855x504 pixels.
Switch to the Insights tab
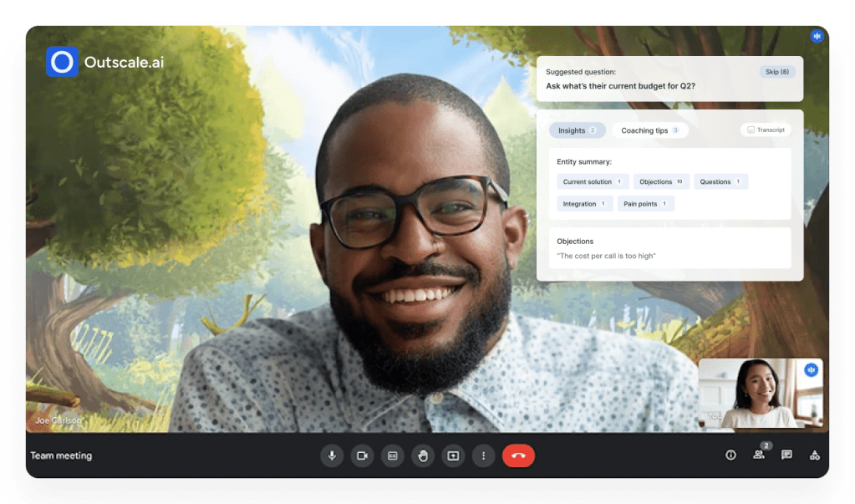point(577,130)
